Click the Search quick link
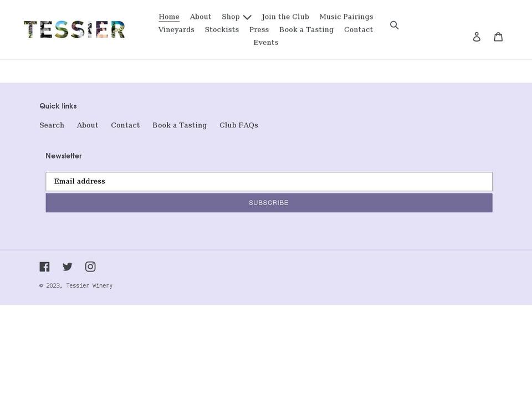This screenshot has width=532, height=399. 52,125
